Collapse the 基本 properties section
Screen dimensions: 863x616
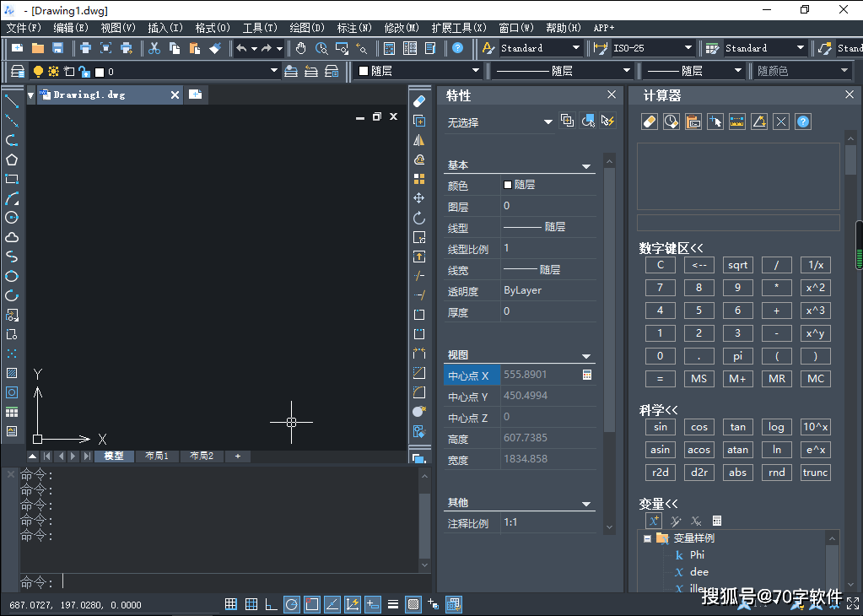coord(586,166)
